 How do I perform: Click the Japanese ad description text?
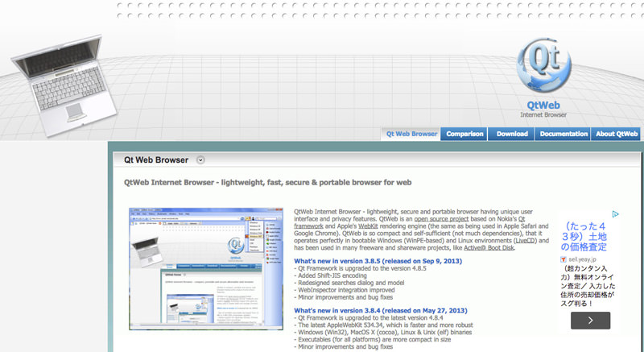click(x=588, y=286)
